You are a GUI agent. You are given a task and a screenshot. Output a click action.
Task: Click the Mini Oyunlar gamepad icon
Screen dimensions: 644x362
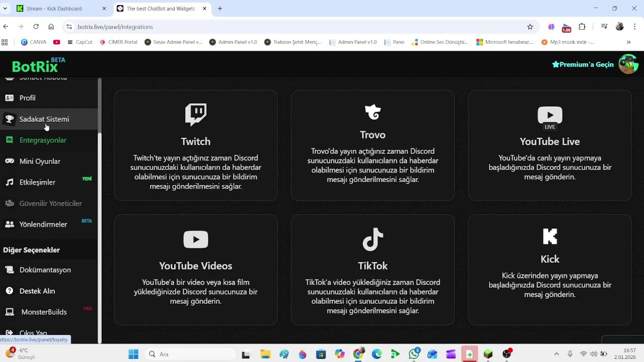point(10,161)
